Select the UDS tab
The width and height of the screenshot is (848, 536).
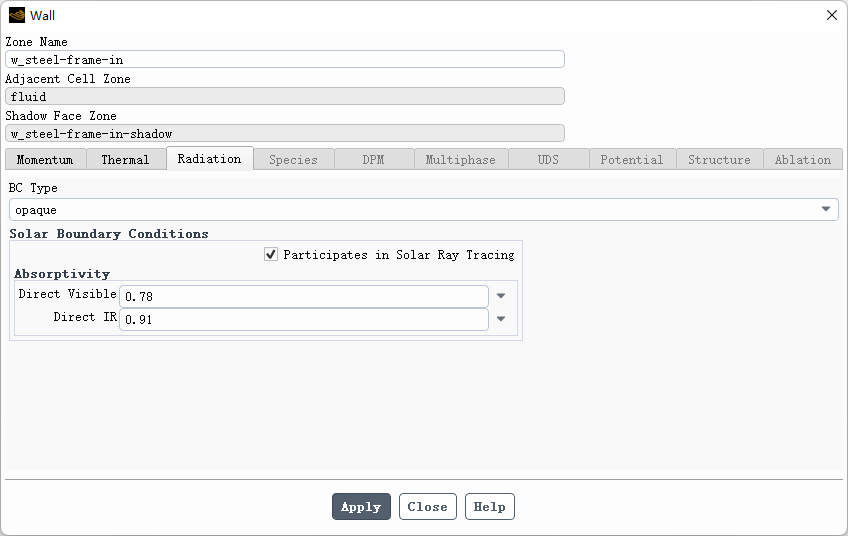pos(548,159)
